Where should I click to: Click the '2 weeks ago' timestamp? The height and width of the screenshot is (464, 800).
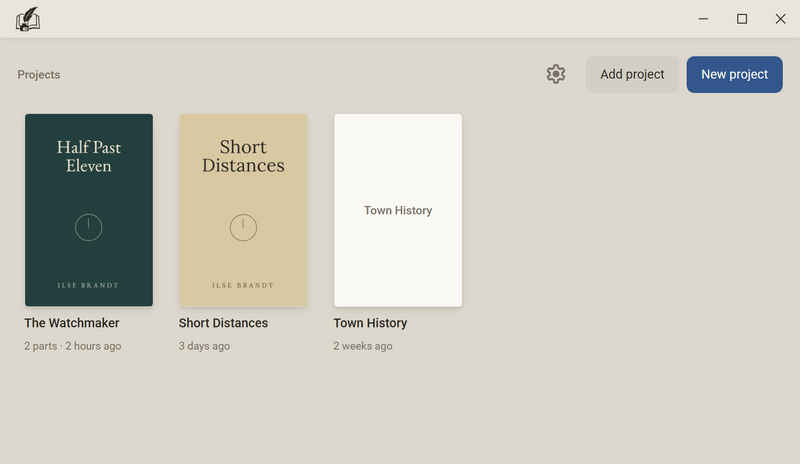pyautogui.click(x=363, y=346)
